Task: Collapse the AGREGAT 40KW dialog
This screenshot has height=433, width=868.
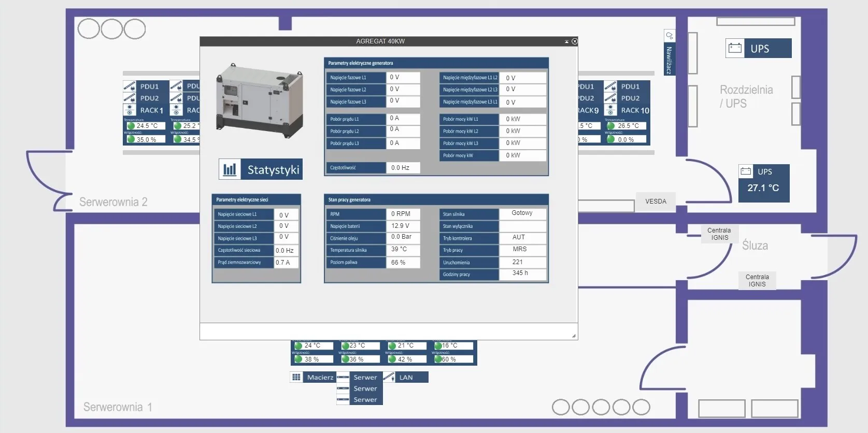Action: [566, 41]
